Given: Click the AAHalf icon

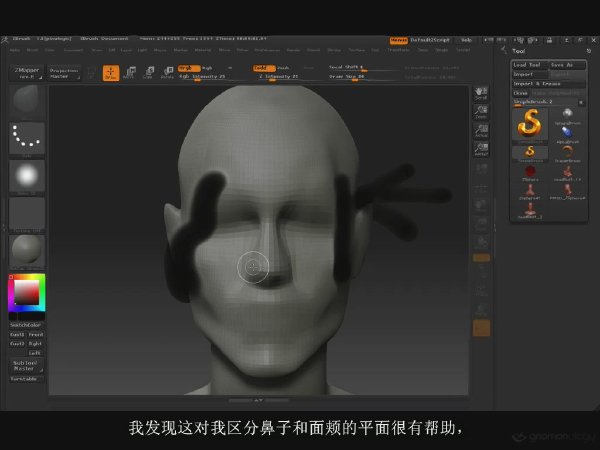Looking at the screenshot, I should (x=481, y=149).
